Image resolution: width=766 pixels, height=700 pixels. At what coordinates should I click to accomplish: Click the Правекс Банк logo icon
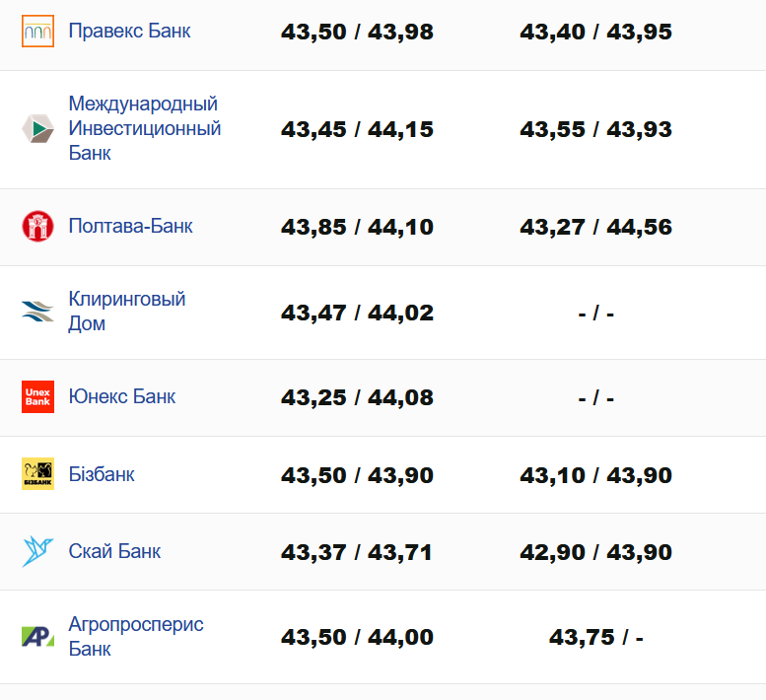pyautogui.click(x=37, y=32)
